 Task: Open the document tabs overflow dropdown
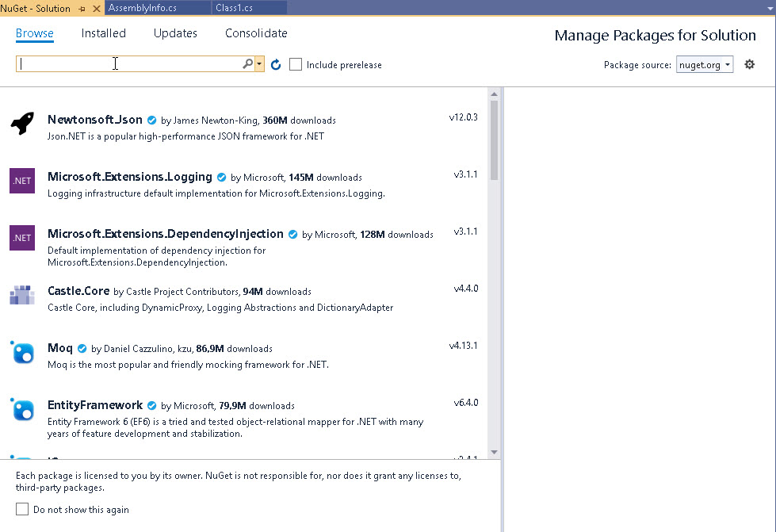pos(770,9)
